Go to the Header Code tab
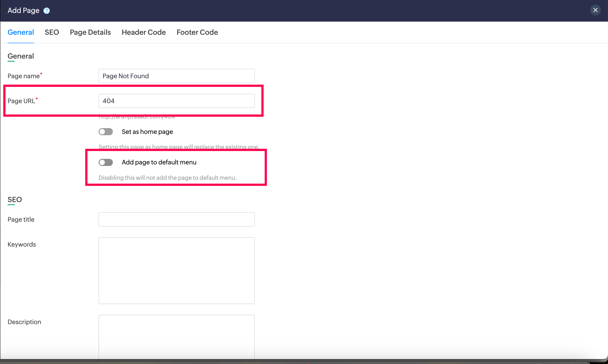608x364 pixels. pyautogui.click(x=144, y=32)
